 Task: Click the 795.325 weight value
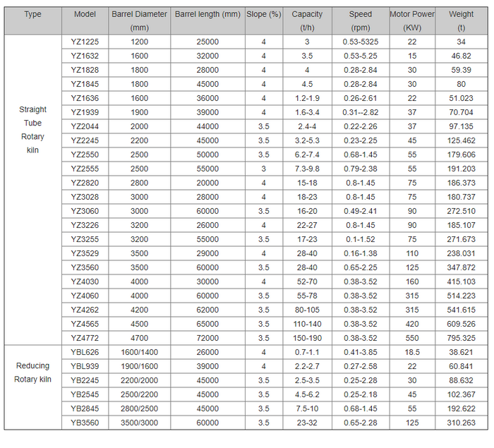click(x=462, y=337)
